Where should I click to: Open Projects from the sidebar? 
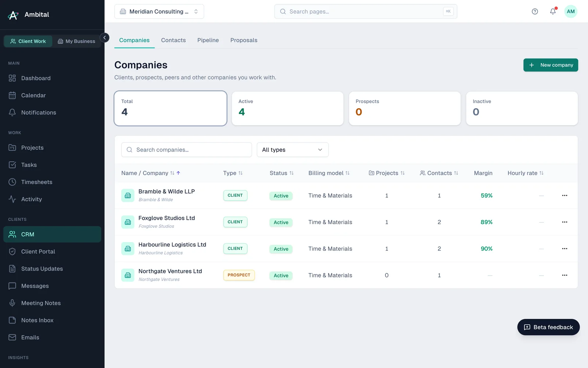[x=52, y=148]
